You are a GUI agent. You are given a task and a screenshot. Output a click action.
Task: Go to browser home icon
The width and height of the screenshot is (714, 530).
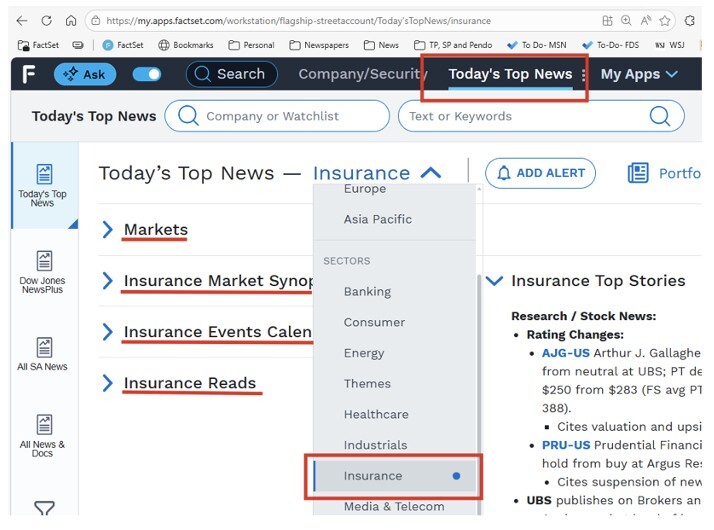(71, 20)
